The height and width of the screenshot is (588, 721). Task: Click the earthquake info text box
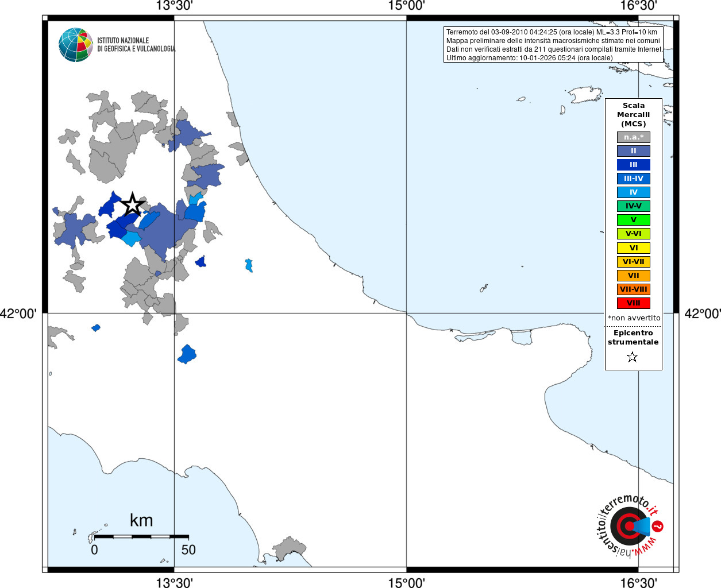tap(554, 45)
